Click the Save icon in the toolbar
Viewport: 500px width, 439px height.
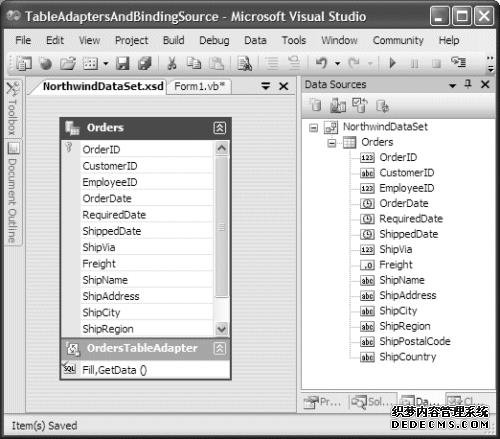pos(122,63)
